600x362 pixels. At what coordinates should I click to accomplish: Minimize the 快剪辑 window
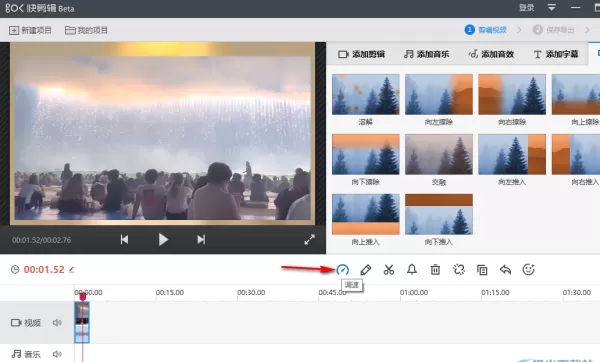point(575,8)
